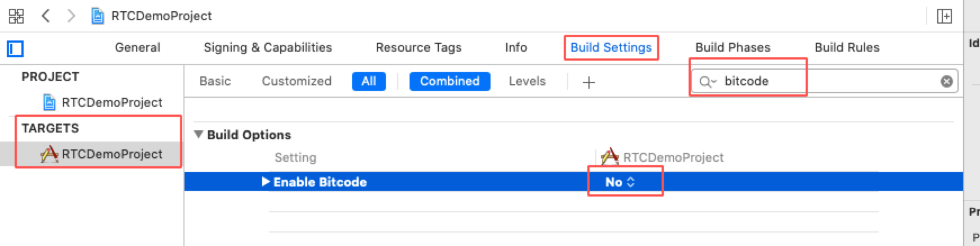The height and width of the screenshot is (246, 980).
Task: Show Basic build settings
Action: click(215, 81)
